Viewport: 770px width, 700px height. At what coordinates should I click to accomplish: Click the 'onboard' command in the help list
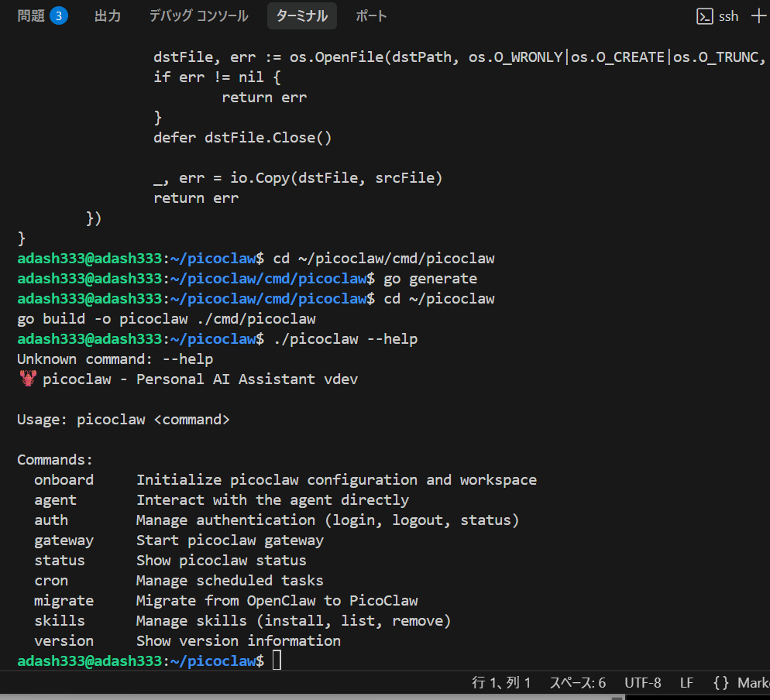(x=64, y=479)
